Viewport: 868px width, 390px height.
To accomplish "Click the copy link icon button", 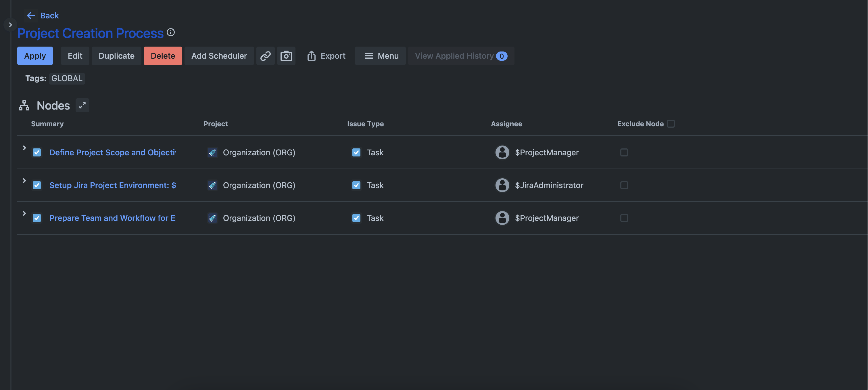I will (265, 56).
